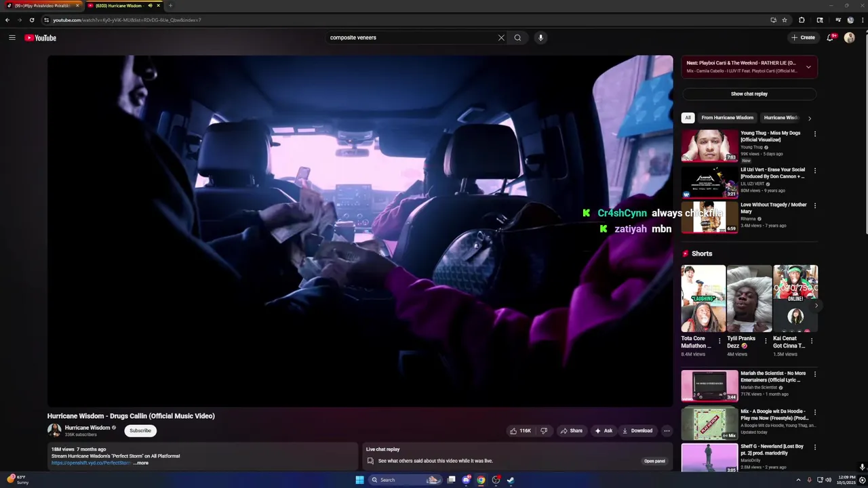868x488 pixels.
Task: Open options for Lil Uzi Vert video
Action: coord(815,171)
